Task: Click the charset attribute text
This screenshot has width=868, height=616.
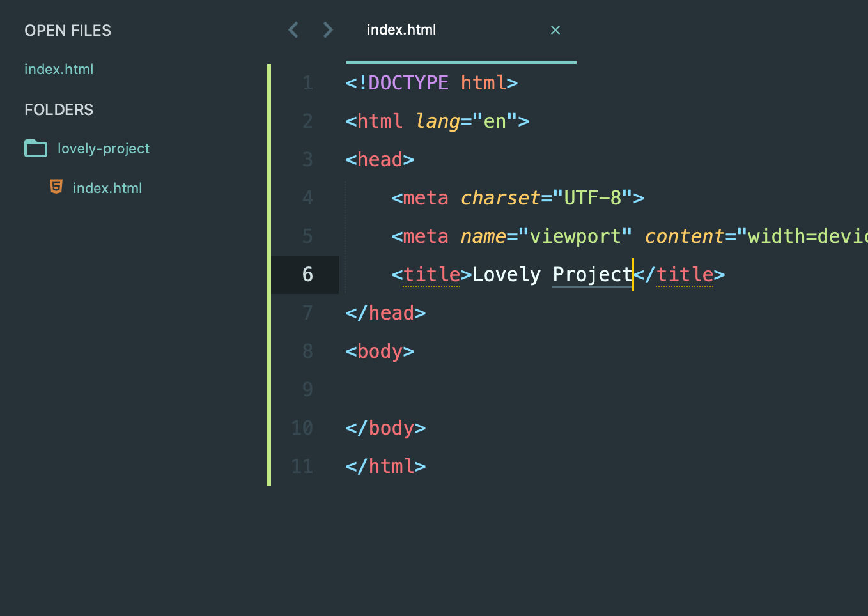Action: [x=500, y=198]
